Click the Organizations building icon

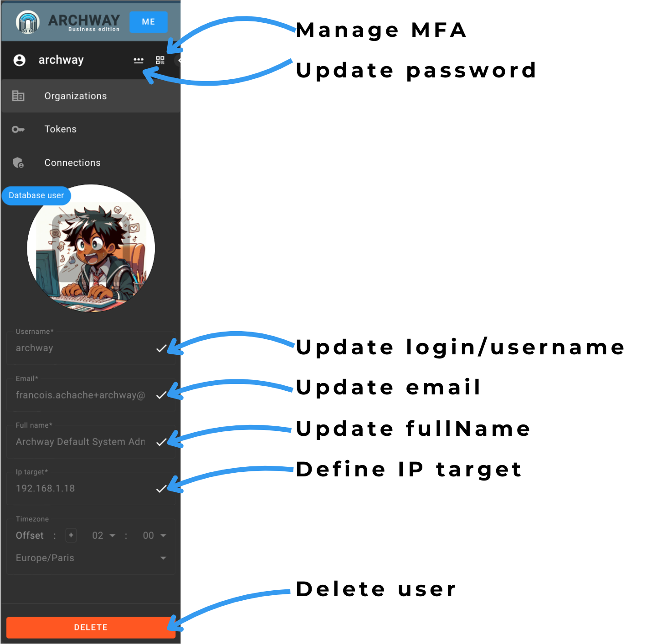[x=18, y=96]
